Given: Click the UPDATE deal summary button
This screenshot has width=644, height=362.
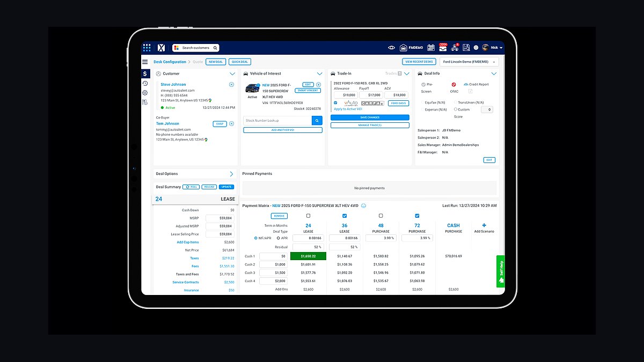Looking at the screenshot, I should pos(226,187).
